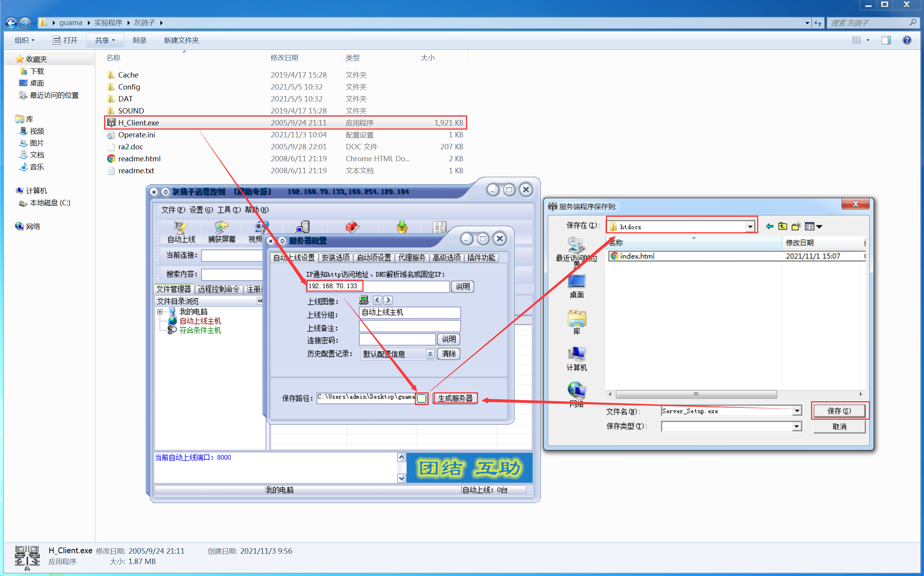Click the previous 上线图像 arrow icon

377,300
